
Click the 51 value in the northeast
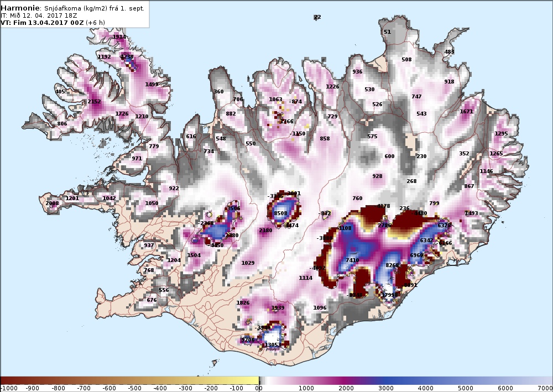pos(387,32)
